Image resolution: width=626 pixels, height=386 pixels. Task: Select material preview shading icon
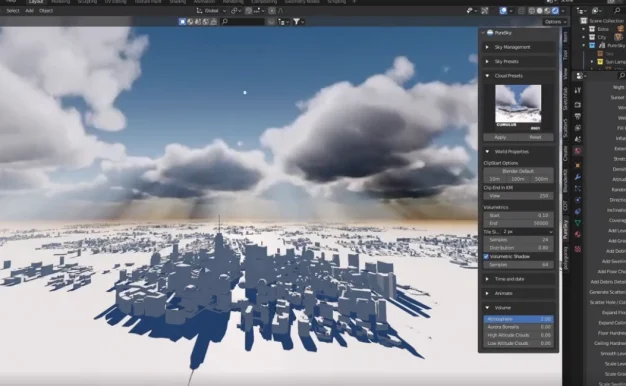(547, 11)
